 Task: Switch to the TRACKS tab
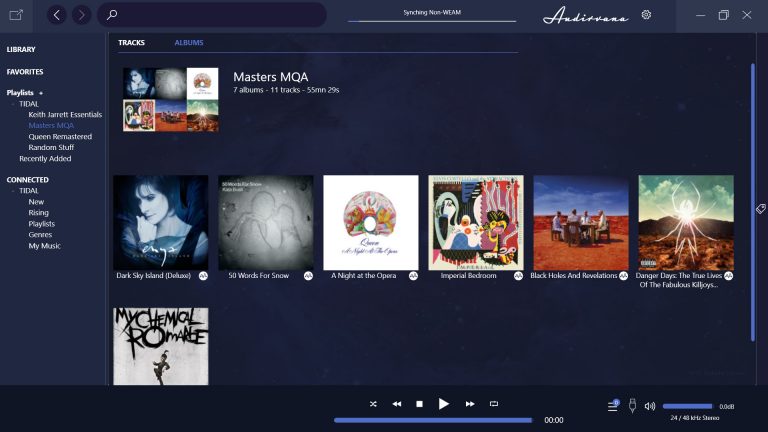131,43
